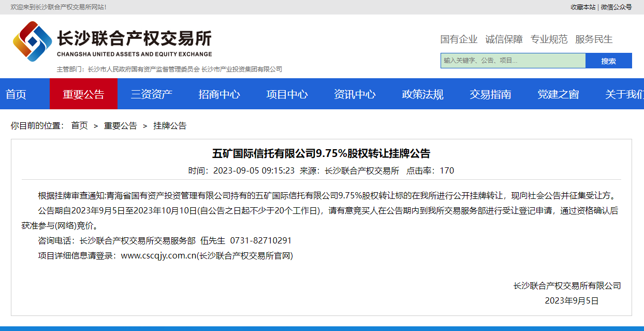Select the 重要公告 navigation tab
Viewport: 644px width, 331px height.
(83, 94)
